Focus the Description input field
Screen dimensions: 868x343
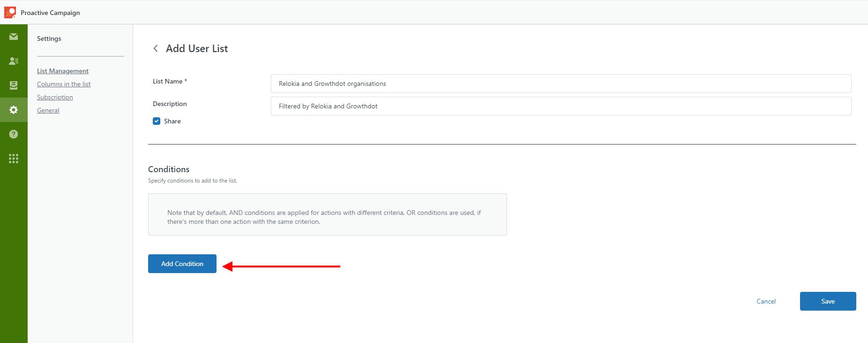click(561, 106)
